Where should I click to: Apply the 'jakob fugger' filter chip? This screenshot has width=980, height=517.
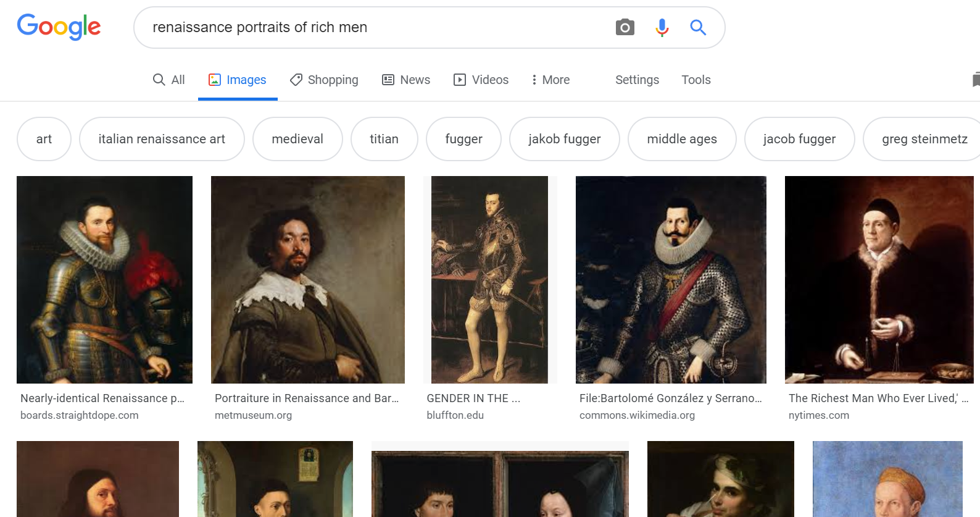pyautogui.click(x=564, y=139)
